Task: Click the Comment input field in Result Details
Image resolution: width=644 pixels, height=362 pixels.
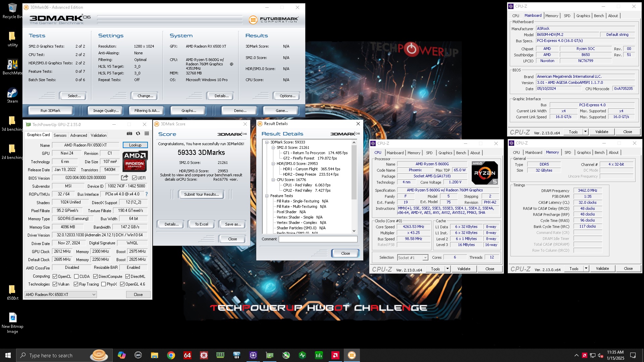Action: pos(318,239)
